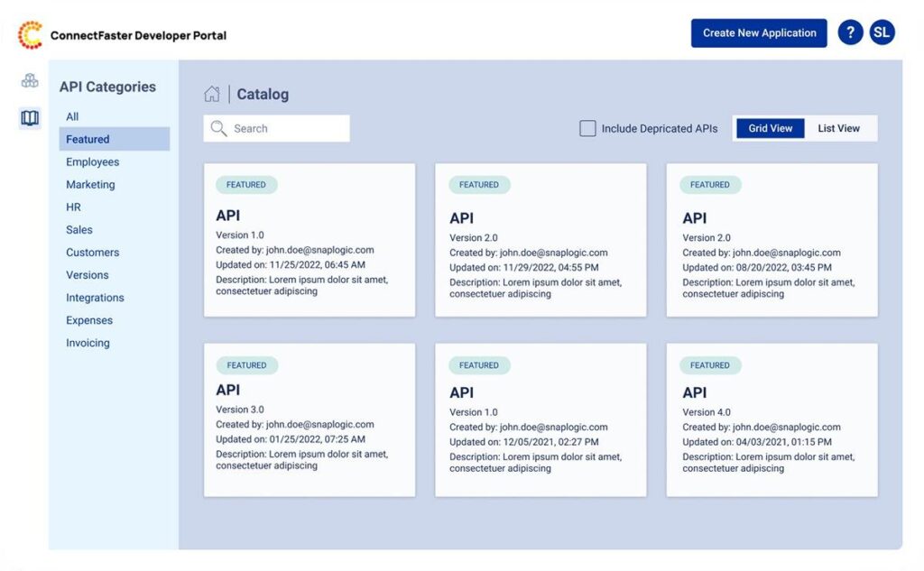Image resolution: width=924 pixels, height=571 pixels.
Task: Open the Invoicing category
Action: [88, 342]
